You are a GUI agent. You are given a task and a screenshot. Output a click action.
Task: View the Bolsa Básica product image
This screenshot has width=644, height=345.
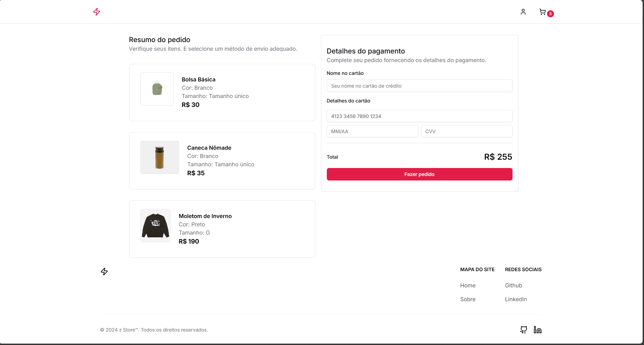pos(157,89)
